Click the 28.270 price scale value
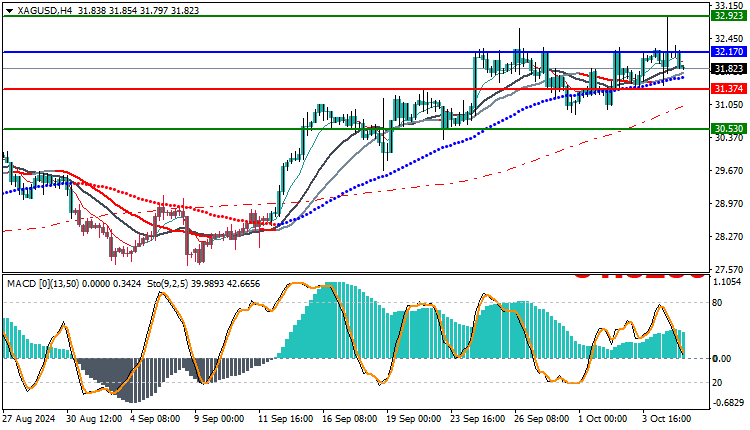The height and width of the screenshot is (430, 750). pyautogui.click(x=728, y=237)
